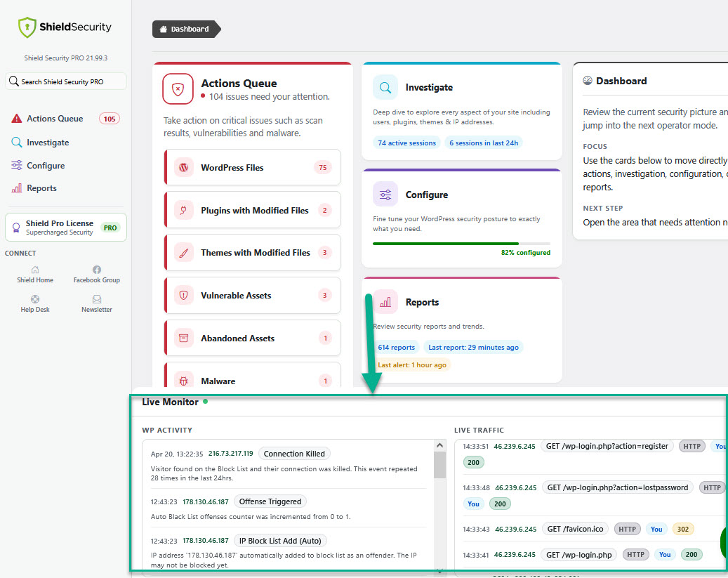Image resolution: width=728 pixels, height=578 pixels.
Task: Click Last alert: 1 hour ago badge
Action: point(412,364)
